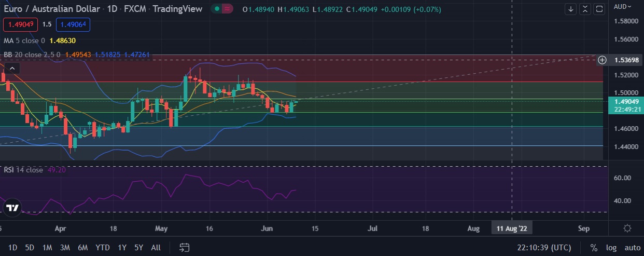The height and width of the screenshot is (256, 644).
Task: Select the 6M time range
Action: coord(82,248)
